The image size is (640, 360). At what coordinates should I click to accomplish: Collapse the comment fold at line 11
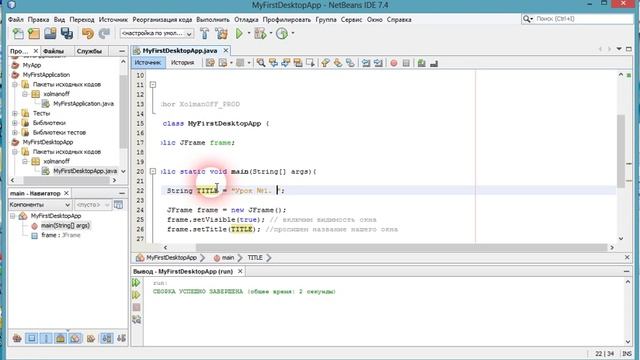tap(153, 84)
